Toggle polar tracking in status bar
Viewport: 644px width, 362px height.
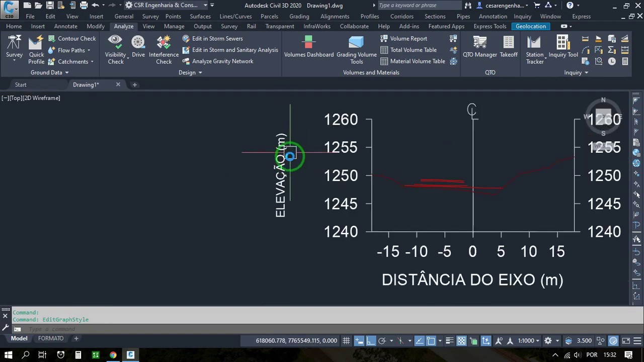point(382,341)
